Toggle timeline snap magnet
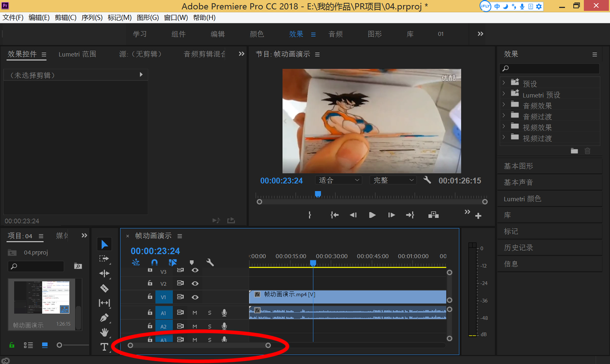610x364 pixels. tap(155, 262)
